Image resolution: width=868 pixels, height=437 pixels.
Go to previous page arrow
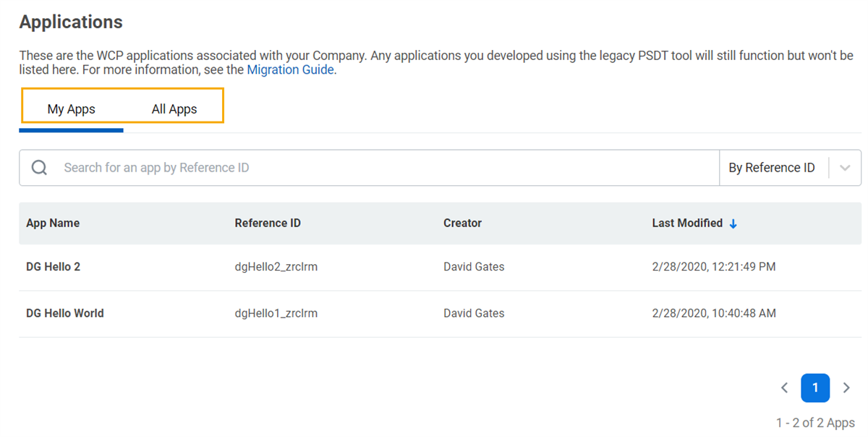pos(785,388)
